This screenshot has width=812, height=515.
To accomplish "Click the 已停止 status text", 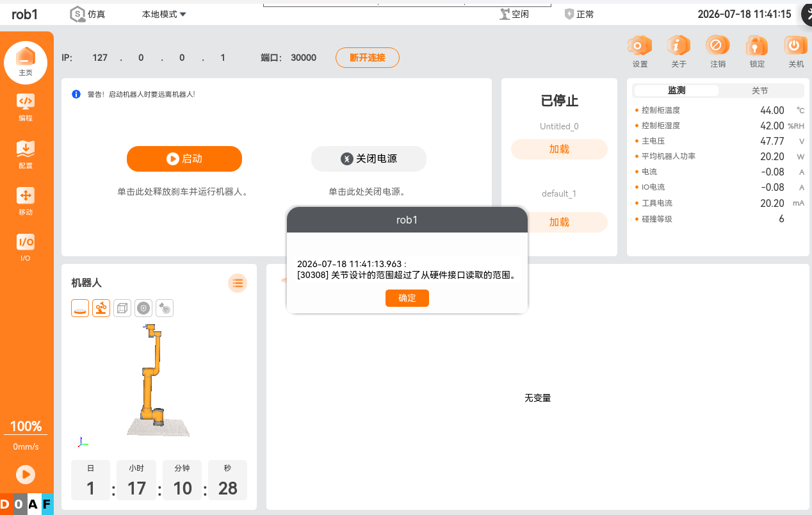I will point(559,101).
